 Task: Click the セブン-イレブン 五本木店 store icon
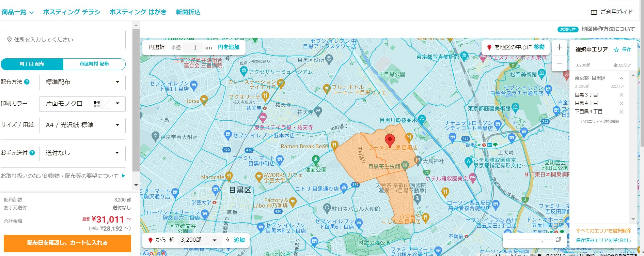click(x=228, y=134)
